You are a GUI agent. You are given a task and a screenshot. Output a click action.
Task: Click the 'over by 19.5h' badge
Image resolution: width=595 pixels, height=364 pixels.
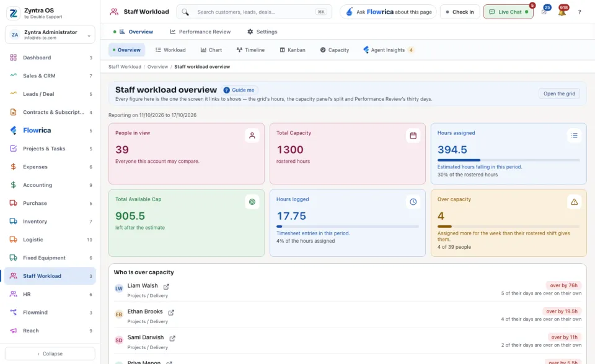pos(562,311)
